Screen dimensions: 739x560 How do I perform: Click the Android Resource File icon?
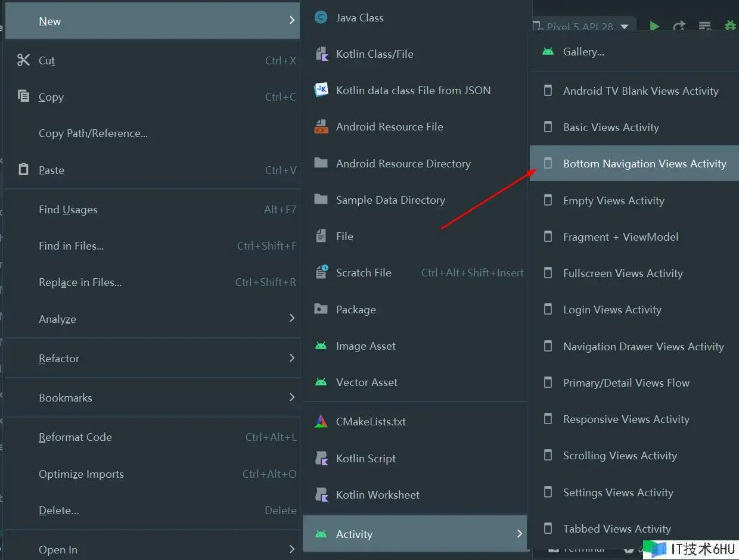point(321,127)
